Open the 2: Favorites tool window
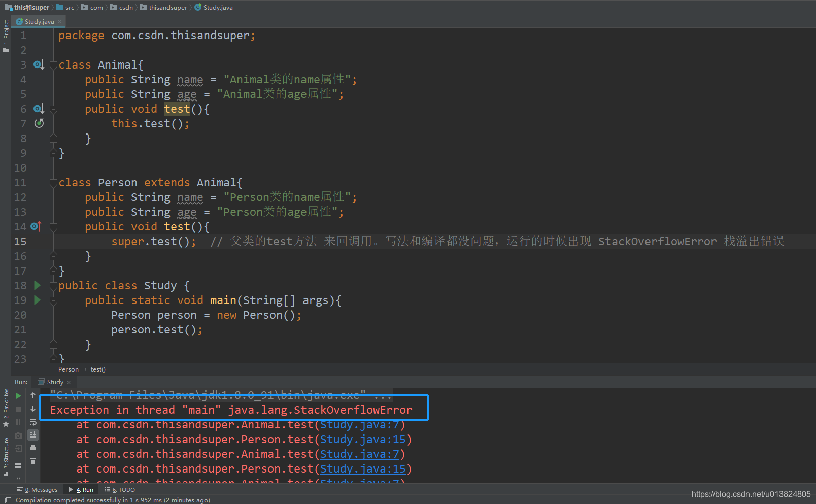This screenshot has width=816, height=504. tap(6, 407)
